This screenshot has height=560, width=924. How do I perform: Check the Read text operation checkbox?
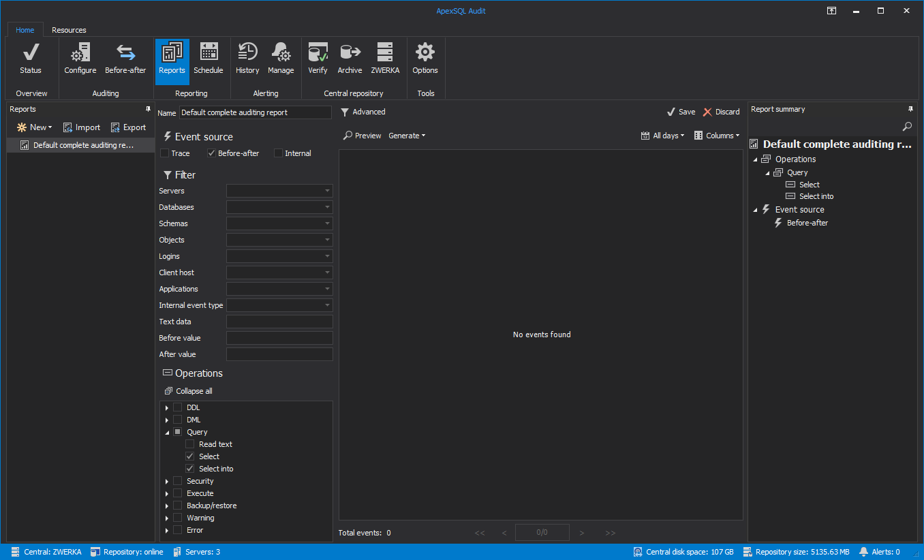point(189,444)
